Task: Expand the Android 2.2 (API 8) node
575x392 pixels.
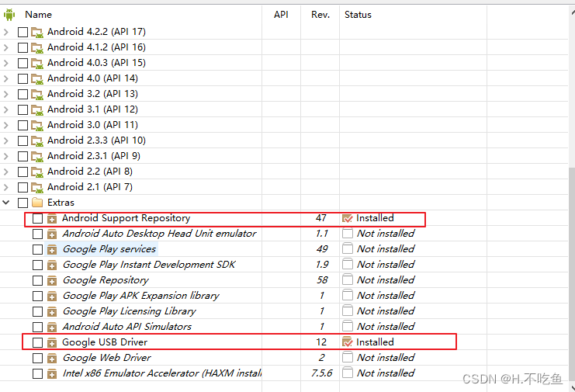Action: pyautogui.click(x=6, y=172)
